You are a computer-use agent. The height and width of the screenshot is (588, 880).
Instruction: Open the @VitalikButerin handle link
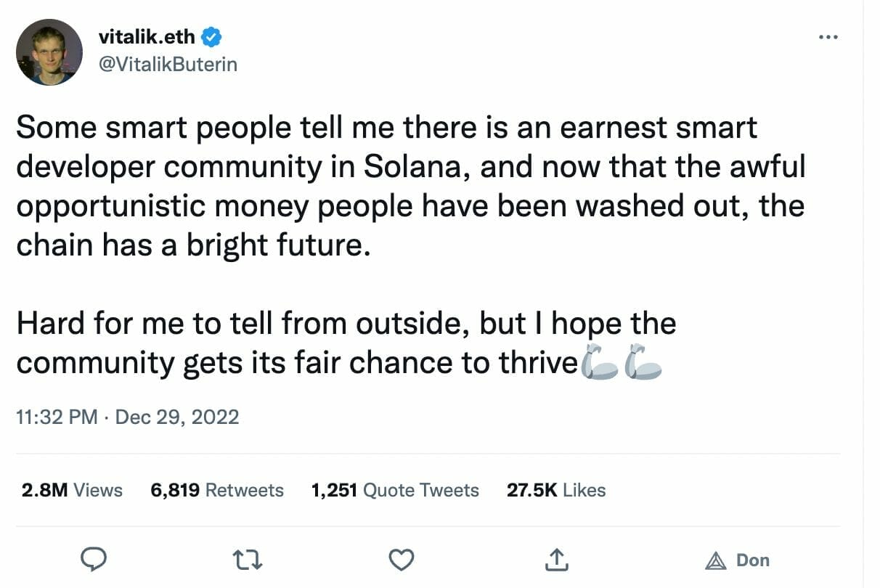166,64
